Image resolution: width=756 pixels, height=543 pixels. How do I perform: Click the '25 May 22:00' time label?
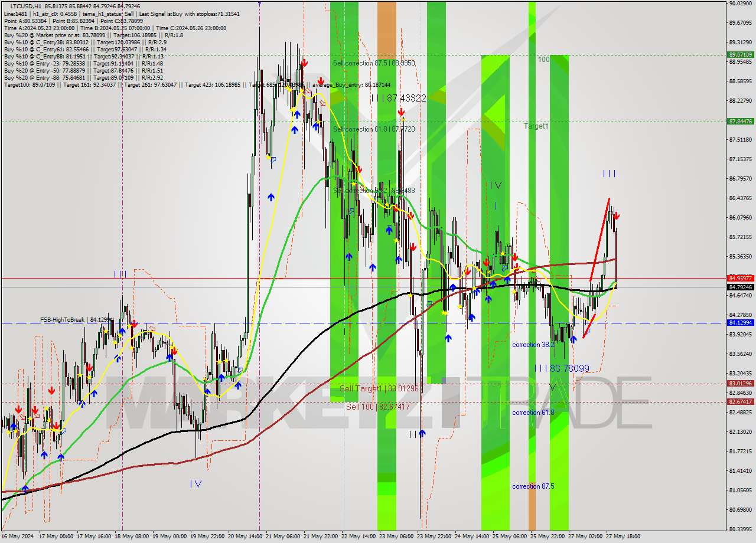(x=548, y=537)
